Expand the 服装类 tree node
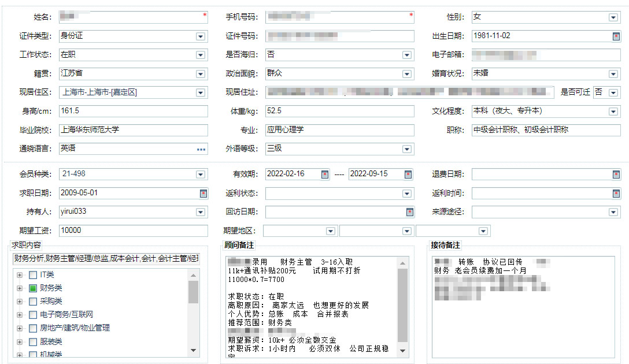Image resolution: width=629 pixels, height=364 pixels. [19, 342]
